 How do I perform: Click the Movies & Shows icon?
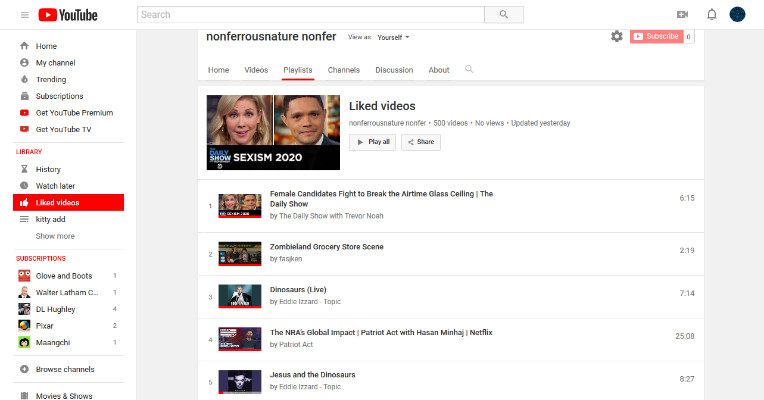click(x=24, y=396)
